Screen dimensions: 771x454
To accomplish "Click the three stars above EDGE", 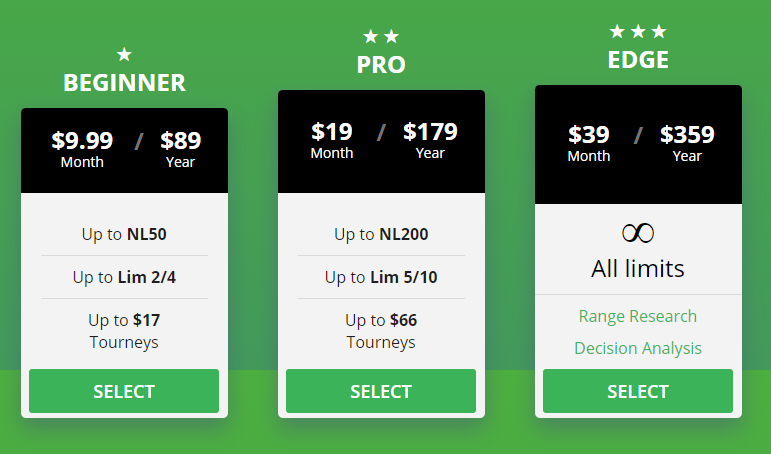I will pos(638,31).
